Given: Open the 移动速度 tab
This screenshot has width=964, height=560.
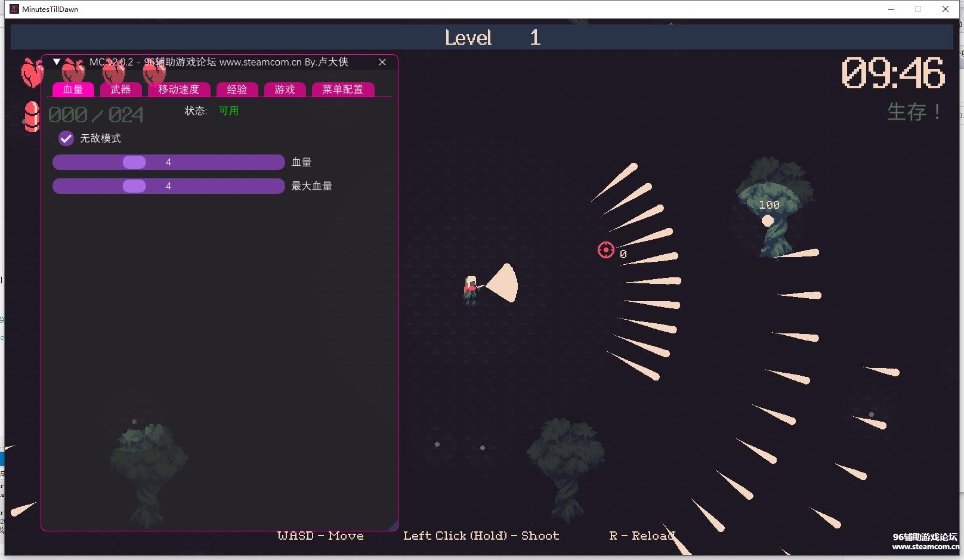Looking at the screenshot, I should point(178,89).
